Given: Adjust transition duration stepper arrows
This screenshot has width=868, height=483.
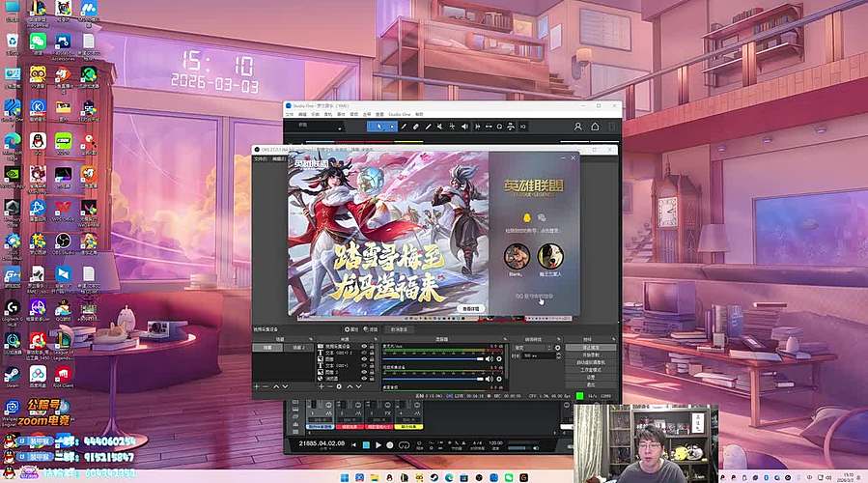Looking at the screenshot, I should click(559, 355).
